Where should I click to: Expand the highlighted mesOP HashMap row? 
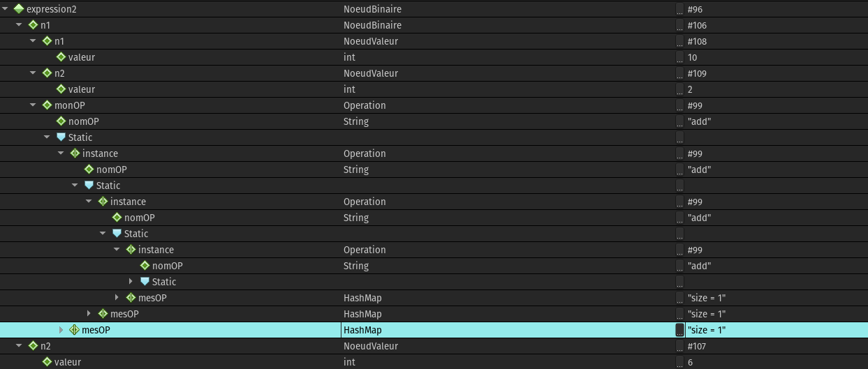61,330
